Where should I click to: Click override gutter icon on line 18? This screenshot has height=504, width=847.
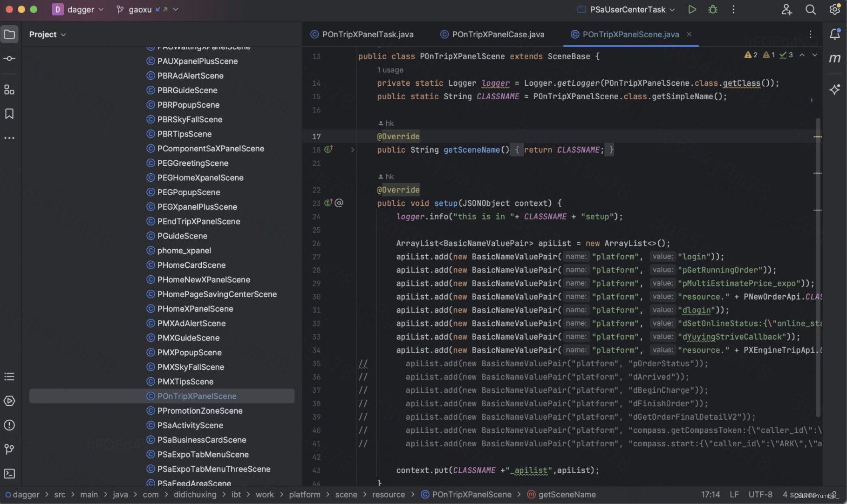328,150
